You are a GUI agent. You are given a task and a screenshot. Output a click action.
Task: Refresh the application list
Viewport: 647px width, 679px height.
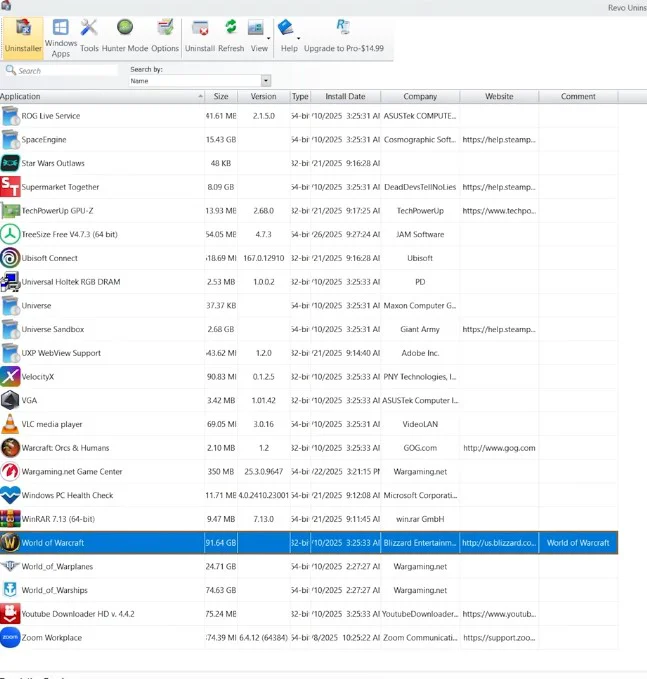point(231,34)
